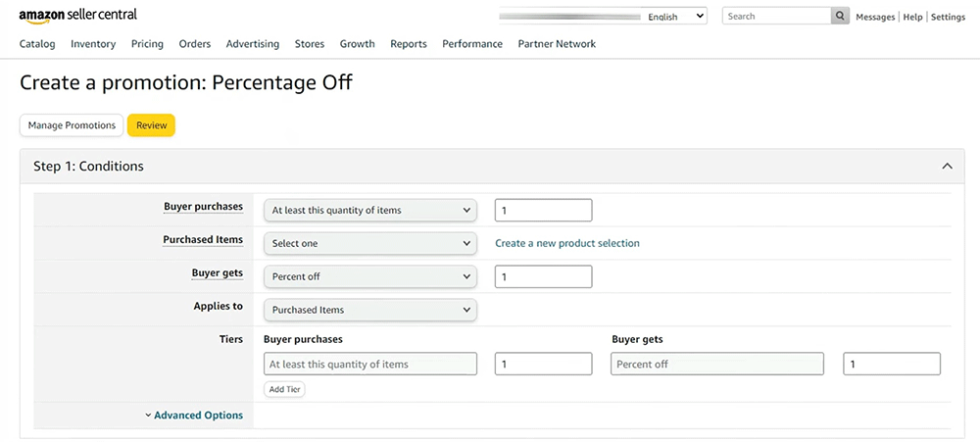The image size is (980, 442).
Task: Open the Purchased Items dropdown
Action: tap(369, 243)
